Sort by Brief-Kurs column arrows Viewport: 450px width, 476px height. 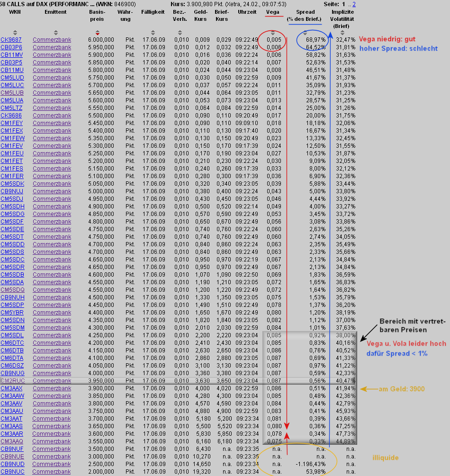222,33
